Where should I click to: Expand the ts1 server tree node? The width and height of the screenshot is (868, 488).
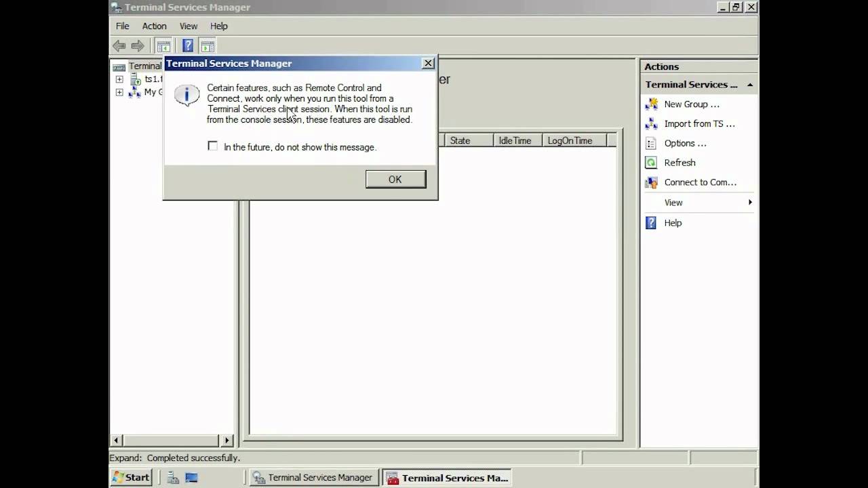pyautogui.click(x=119, y=79)
